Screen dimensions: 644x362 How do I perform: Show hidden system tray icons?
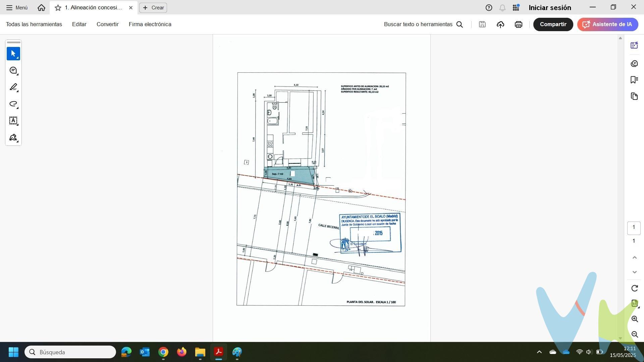(539, 352)
